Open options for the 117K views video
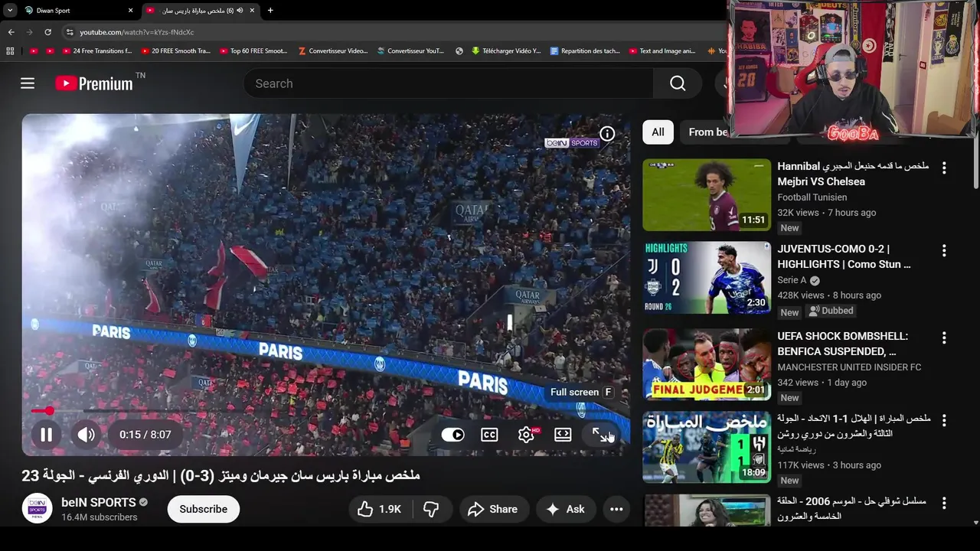 [x=944, y=420]
